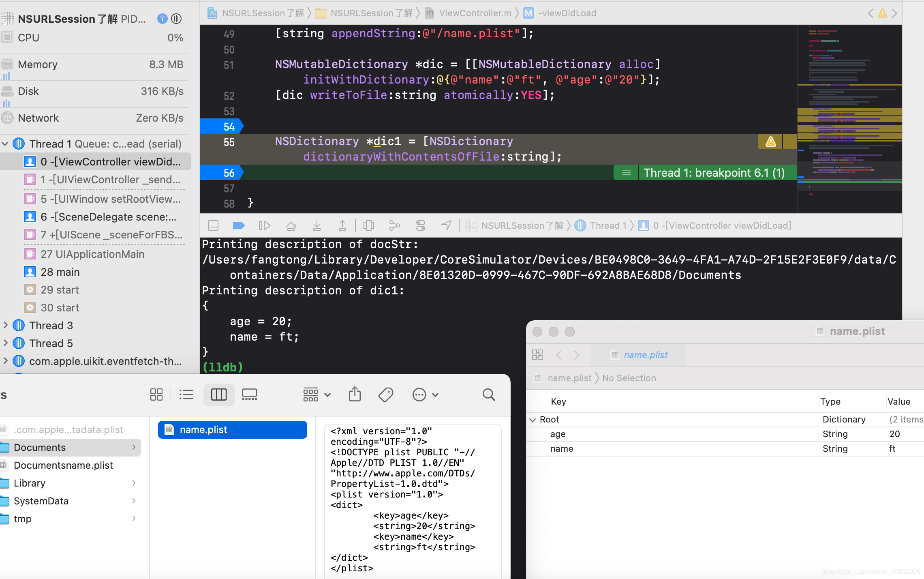This screenshot has height=579, width=924.
Task: Click the thread view icon beside PID header
Action: 176,19
